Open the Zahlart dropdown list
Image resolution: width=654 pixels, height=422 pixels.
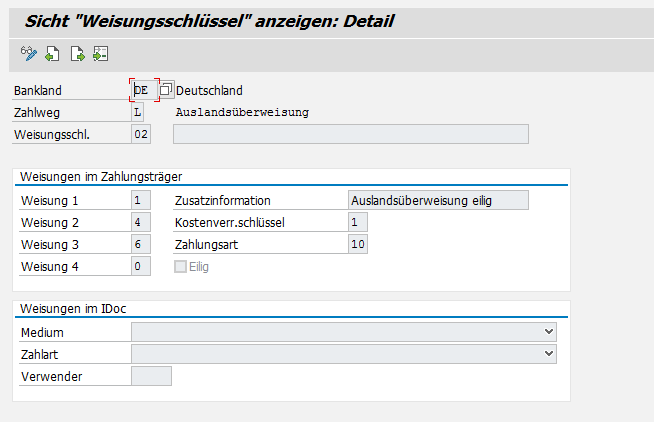548,353
